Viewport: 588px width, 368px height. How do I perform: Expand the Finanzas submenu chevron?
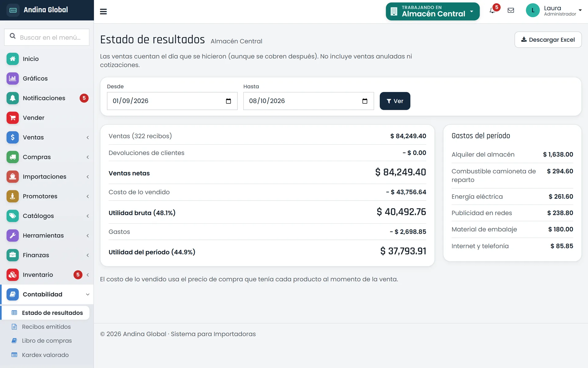(88, 255)
